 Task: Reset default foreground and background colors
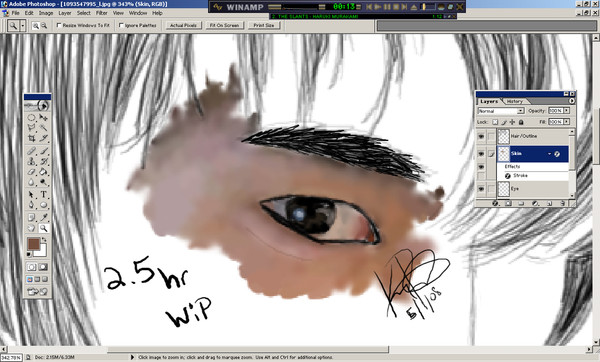(29, 255)
